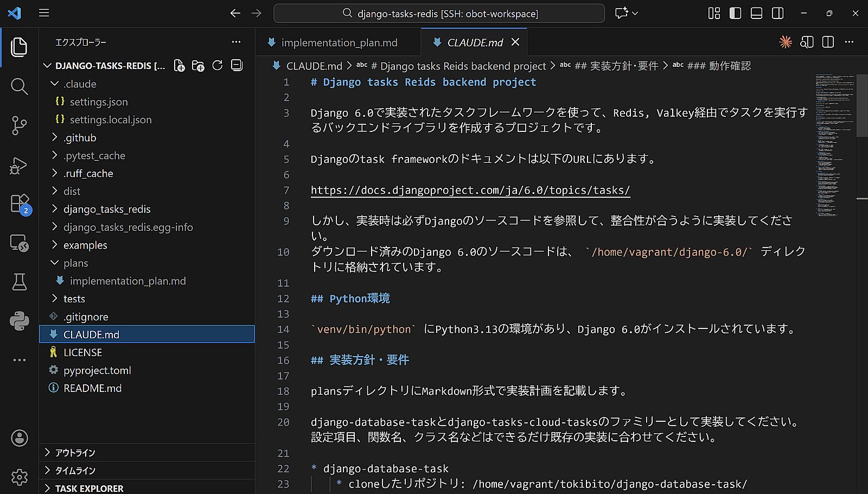Collapse all folders in explorer
Image resolution: width=868 pixels, height=494 pixels.
[237, 66]
